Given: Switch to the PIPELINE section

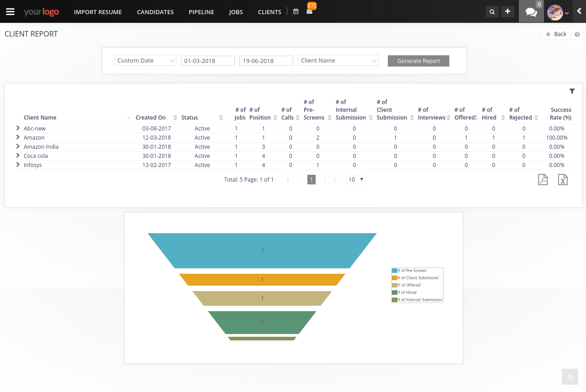Looking at the screenshot, I should tap(201, 12).
